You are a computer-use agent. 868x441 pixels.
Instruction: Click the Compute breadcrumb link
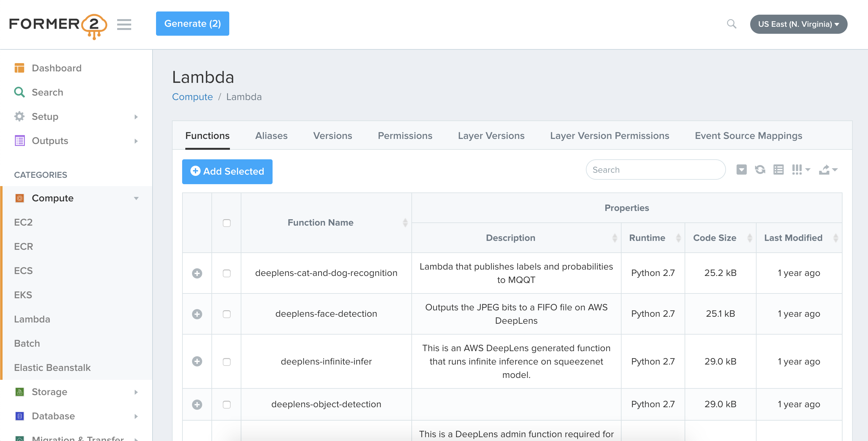192,97
